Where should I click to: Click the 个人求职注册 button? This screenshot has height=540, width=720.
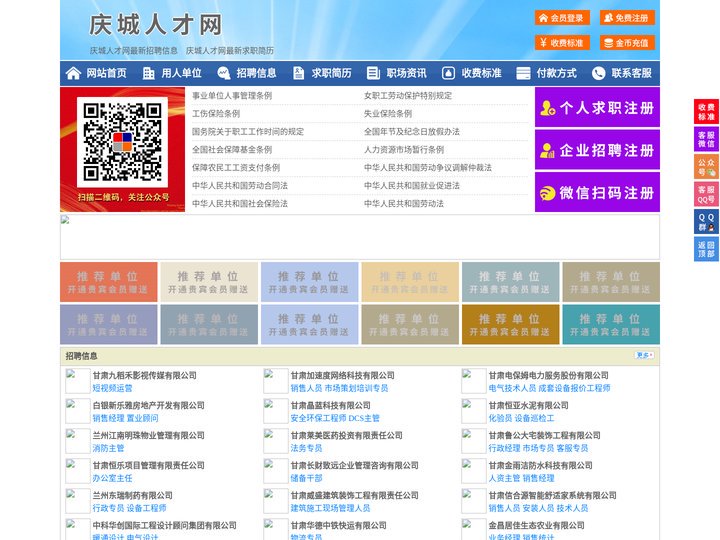(597, 107)
